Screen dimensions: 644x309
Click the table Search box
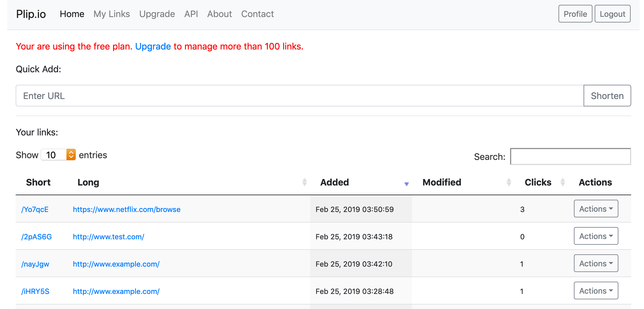pos(570,156)
